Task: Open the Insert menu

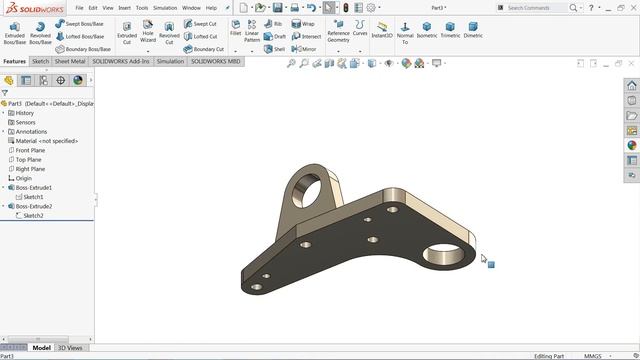Action: coord(124,8)
